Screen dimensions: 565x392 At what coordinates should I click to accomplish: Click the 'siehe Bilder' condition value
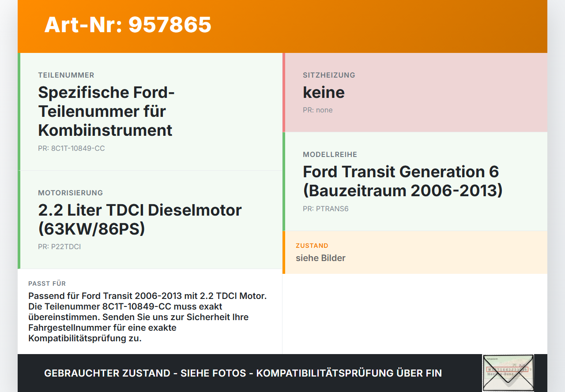click(320, 258)
